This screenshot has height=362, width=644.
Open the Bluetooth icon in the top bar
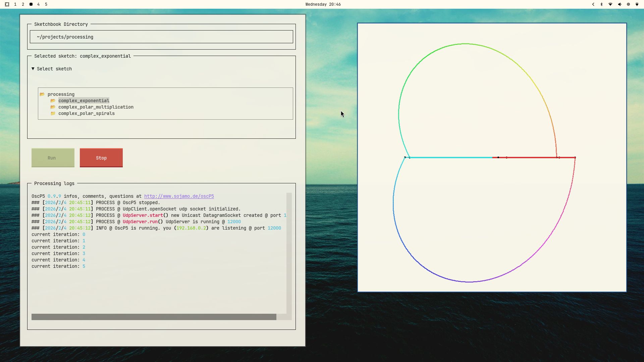602,4
